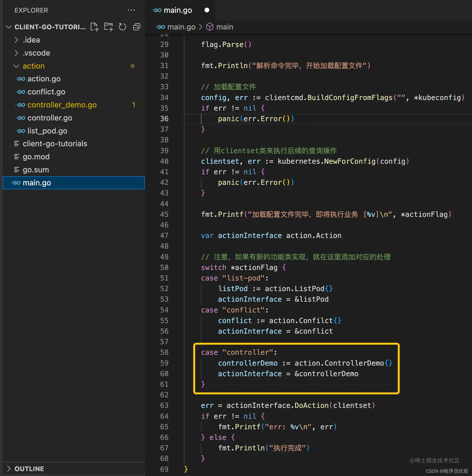Click the else keyword on line 66
The image size is (472, 476).
218,437
